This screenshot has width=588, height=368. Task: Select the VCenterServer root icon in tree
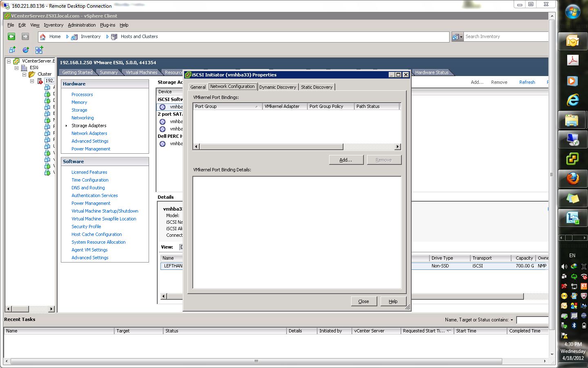pyautogui.click(x=16, y=61)
